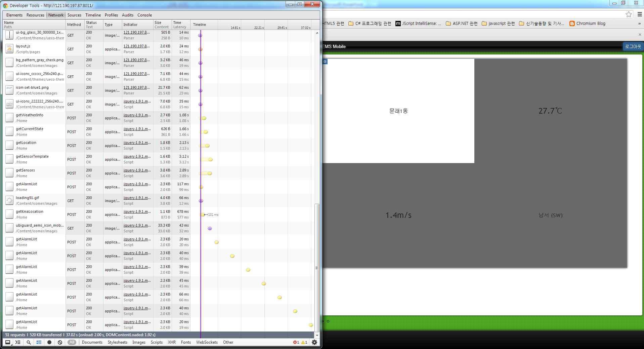Toggle small resource rows list icon
The height and width of the screenshot is (349, 644).
click(x=39, y=342)
